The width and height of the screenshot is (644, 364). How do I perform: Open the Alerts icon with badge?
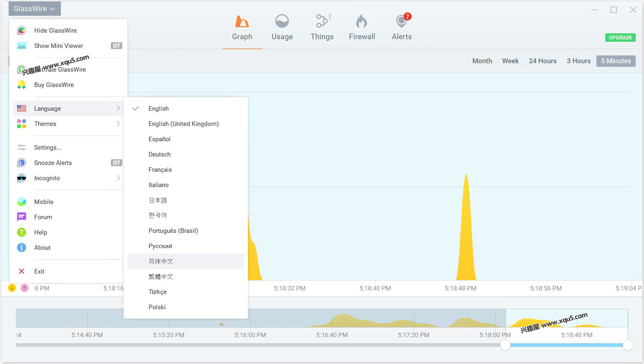click(x=403, y=20)
